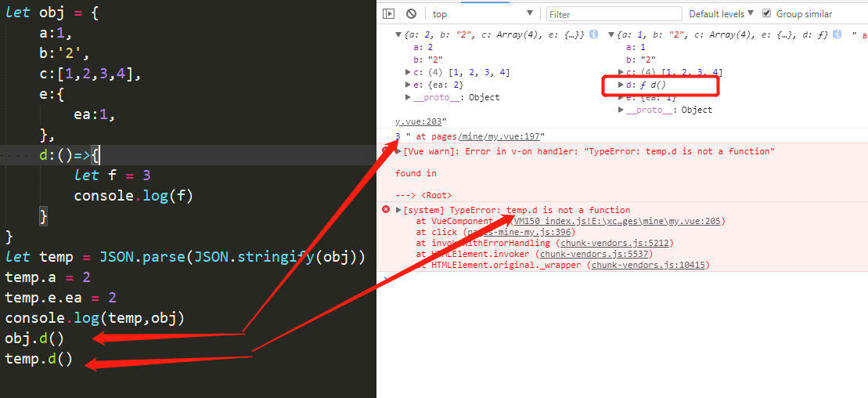This screenshot has width=868, height=398.
Task: Open the my.vue:197 source link
Action: tap(500, 136)
